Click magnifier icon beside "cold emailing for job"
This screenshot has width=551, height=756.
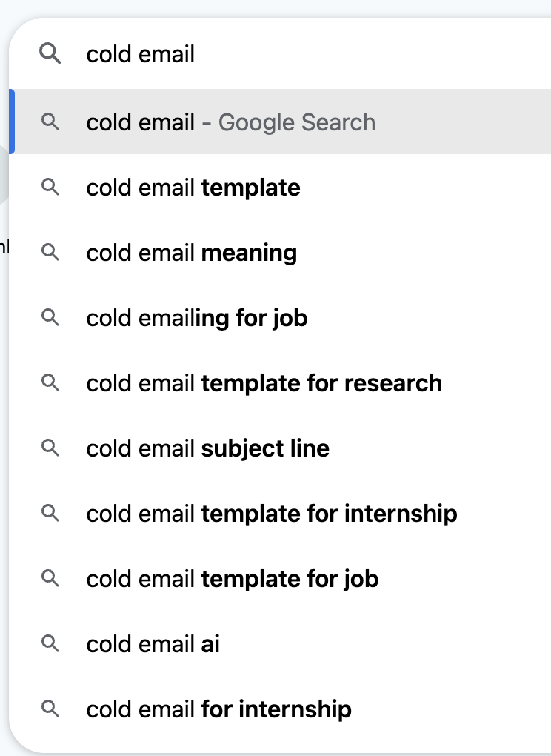coord(50,318)
